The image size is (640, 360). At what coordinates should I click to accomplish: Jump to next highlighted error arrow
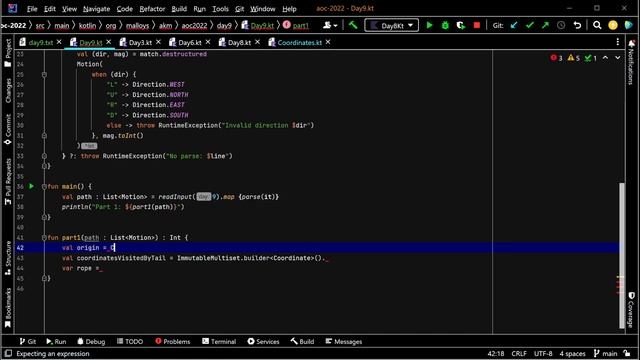coord(618,58)
